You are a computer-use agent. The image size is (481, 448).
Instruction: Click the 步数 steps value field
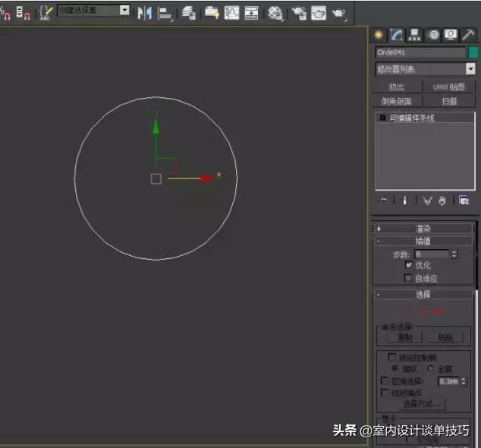pos(432,254)
